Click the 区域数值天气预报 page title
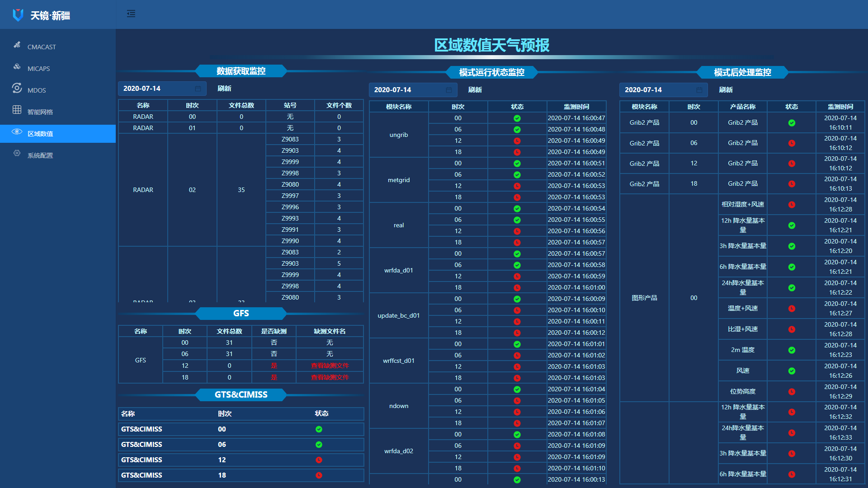868x488 pixels. coord(492,45)
